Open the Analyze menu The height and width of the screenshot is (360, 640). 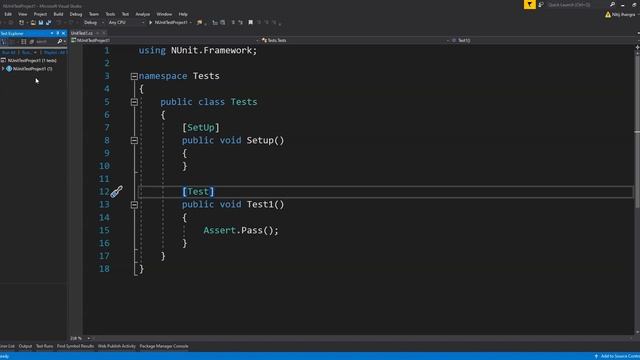click(x=142, y=14)
